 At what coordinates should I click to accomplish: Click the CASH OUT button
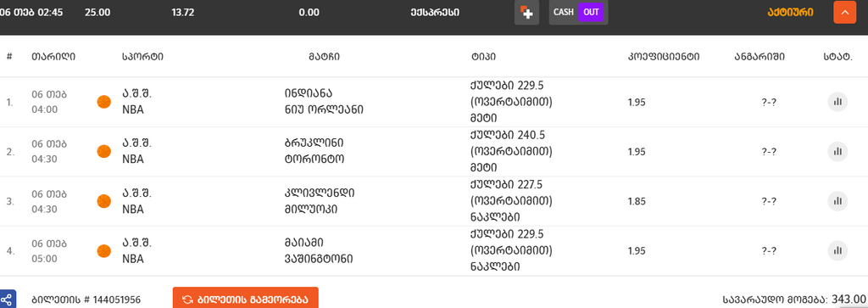pyautogui.click(x=578, y=12)
